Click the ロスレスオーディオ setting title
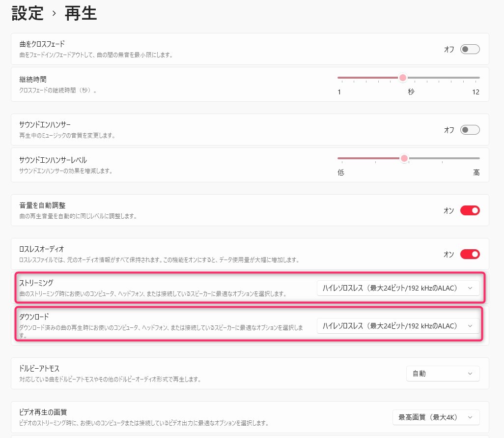The width and height of the screenshot is (504, 438). [x=42, y=249]
